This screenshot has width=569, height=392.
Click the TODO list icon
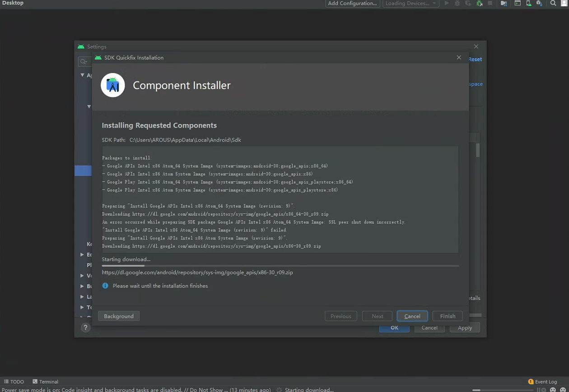[6, 382]
